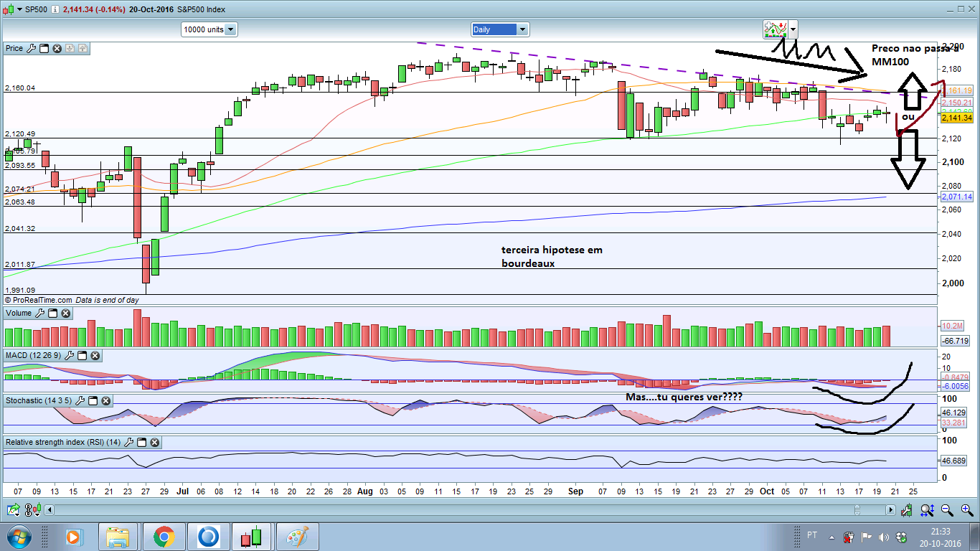Screen dimensions: 980x551
Task: Remove the RSI indicator panel
Action: 155,443
